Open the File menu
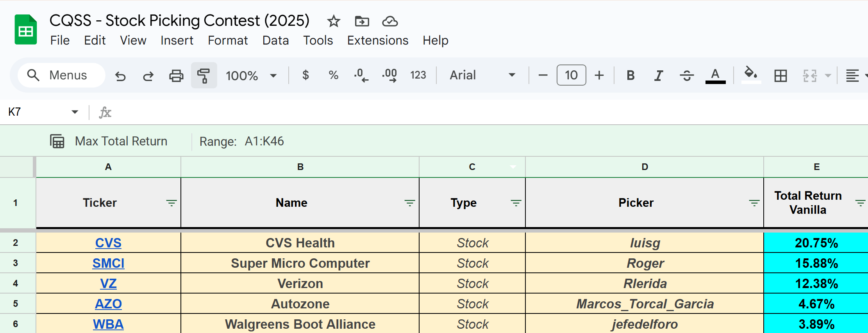868x333 pixels. (60, 40)
